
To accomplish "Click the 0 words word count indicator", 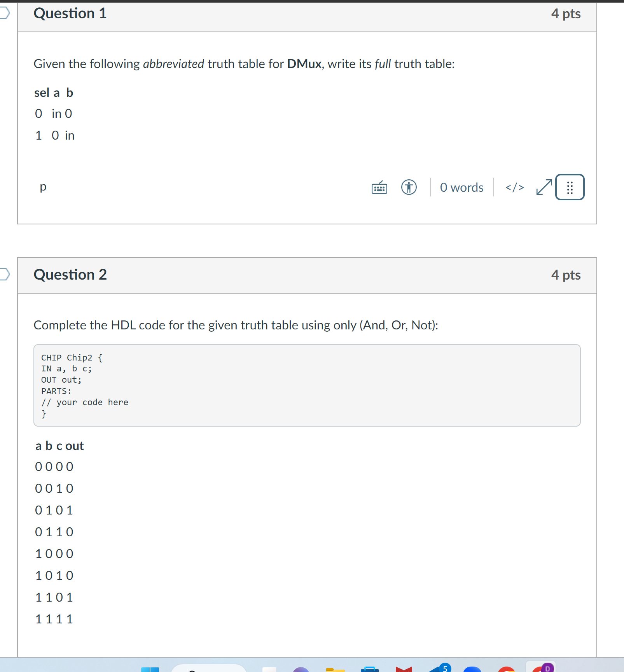I will [461, 187].
